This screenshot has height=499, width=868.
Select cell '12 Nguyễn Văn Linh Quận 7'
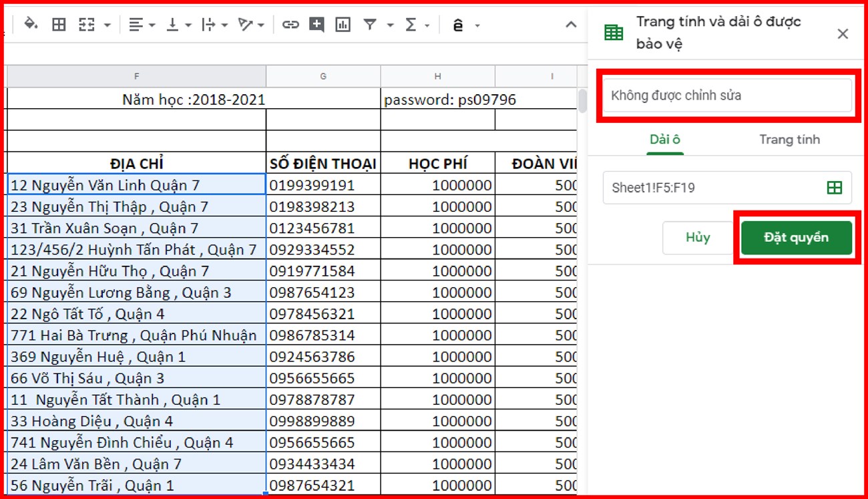136,185
